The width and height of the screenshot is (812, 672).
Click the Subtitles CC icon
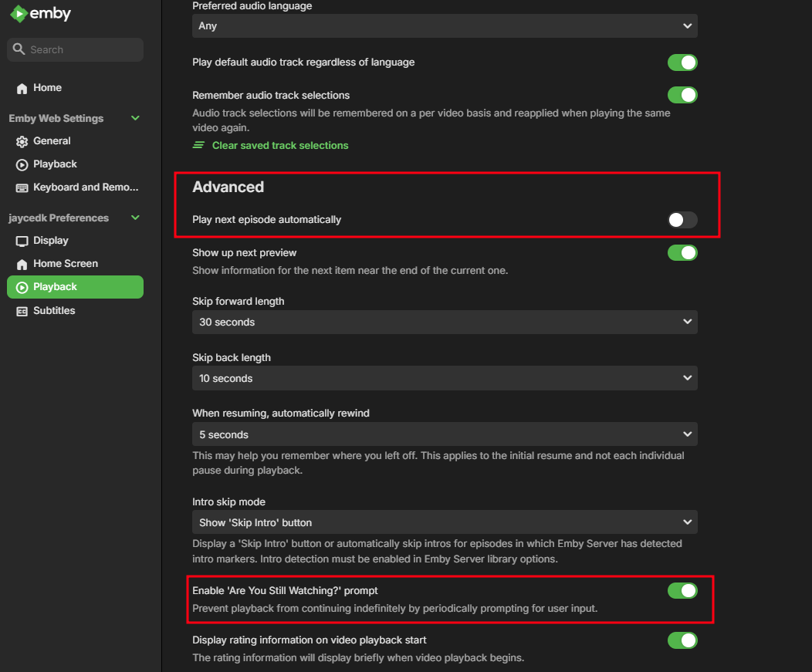[22, 311]
